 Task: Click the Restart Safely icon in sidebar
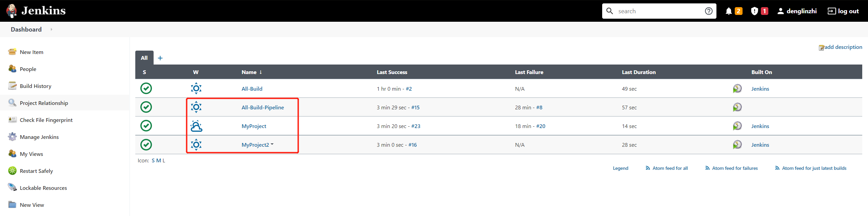click(x=12, y=171)
